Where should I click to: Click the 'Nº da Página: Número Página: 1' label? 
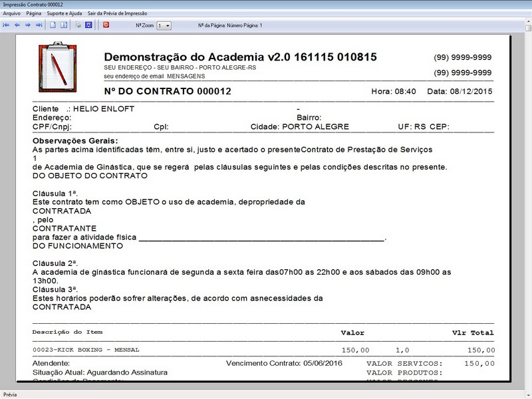pos(230,25)
